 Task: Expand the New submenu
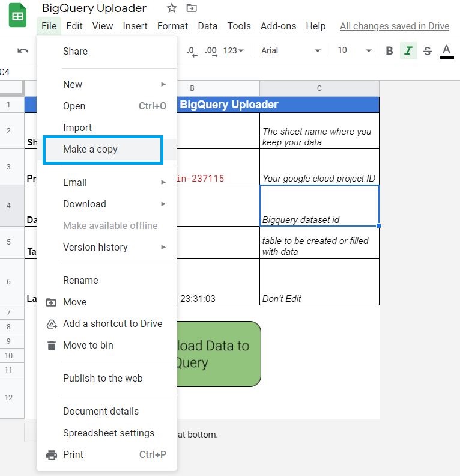(163, 84)
